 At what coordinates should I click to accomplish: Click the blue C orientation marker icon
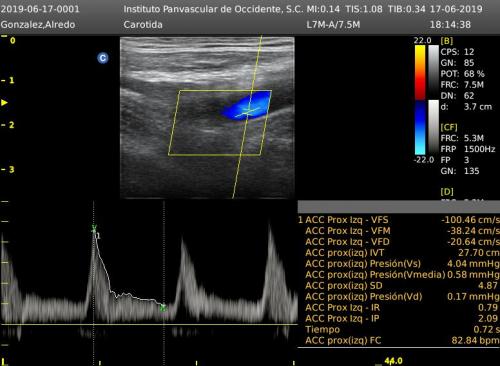(x=103, y=58)
